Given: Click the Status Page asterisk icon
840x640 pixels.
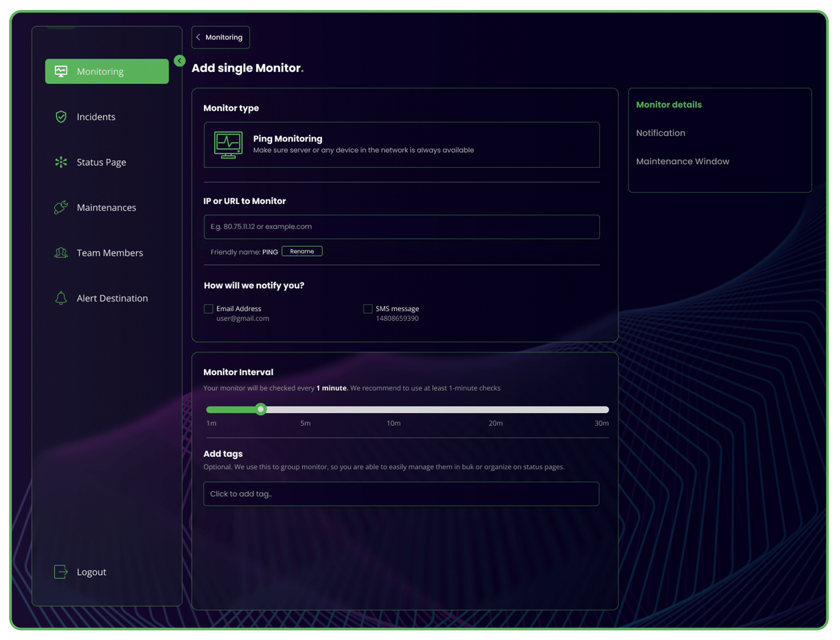Looking at the screenshot, I should [61, 162].
